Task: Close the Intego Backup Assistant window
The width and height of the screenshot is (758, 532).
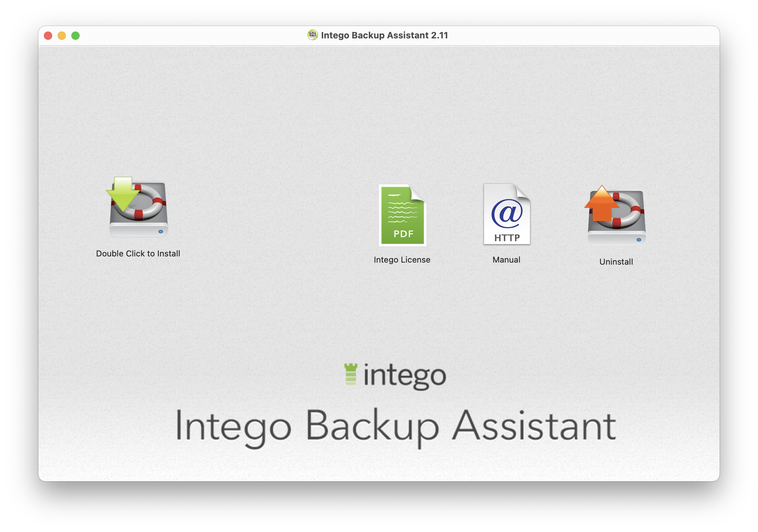Action: (x=48, y=36)
